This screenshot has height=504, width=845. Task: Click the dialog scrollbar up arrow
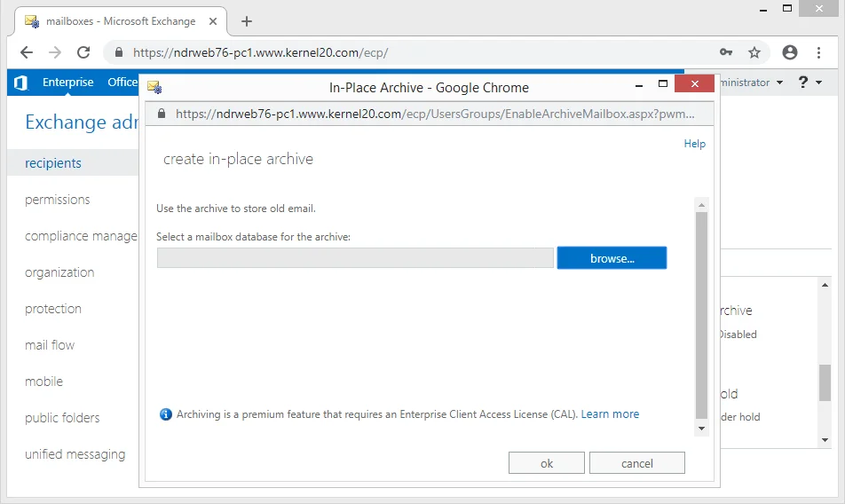coord(701,205)
